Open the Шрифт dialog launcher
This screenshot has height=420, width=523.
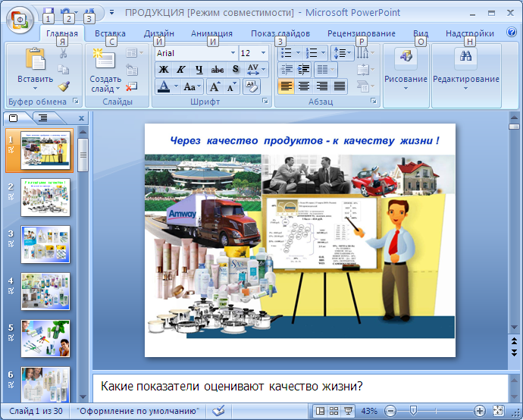point(265,101)
